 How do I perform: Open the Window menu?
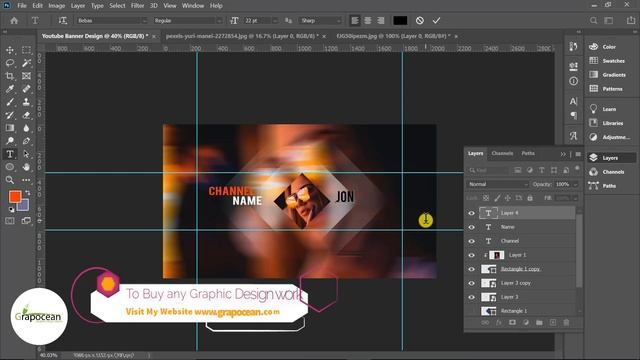click(193, 6)
